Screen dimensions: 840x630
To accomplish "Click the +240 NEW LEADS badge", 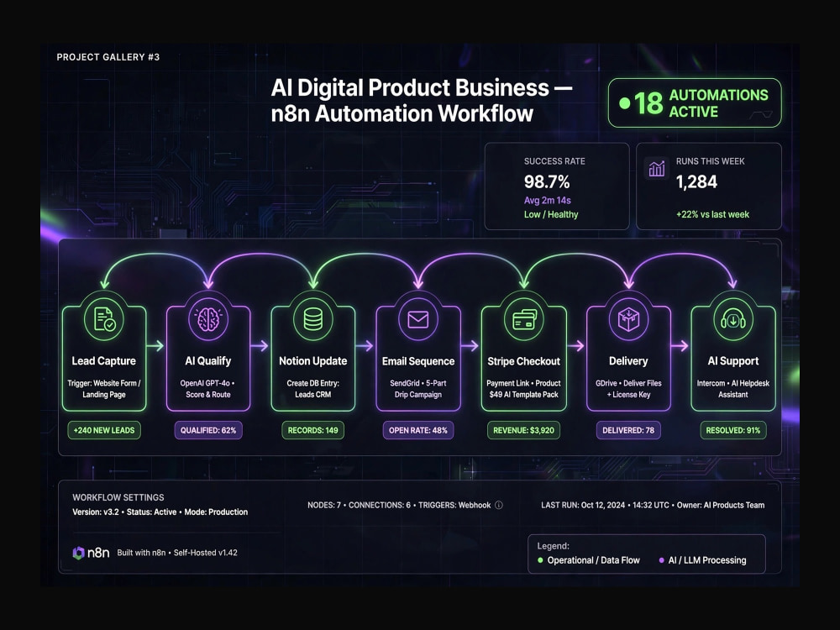I will coord(104,430).
